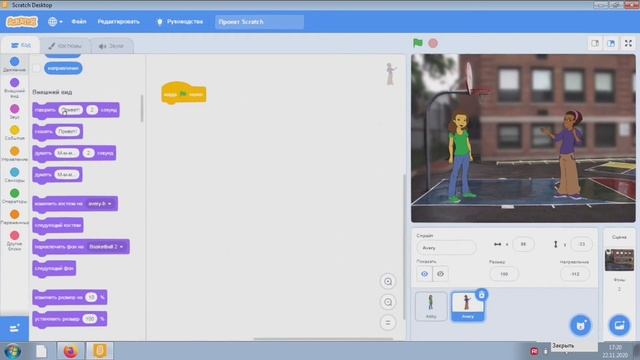Click the Scratch Desktop taskbar icon
The width and height of the screenshot is (640, 360).
click(x=100, y=351)
